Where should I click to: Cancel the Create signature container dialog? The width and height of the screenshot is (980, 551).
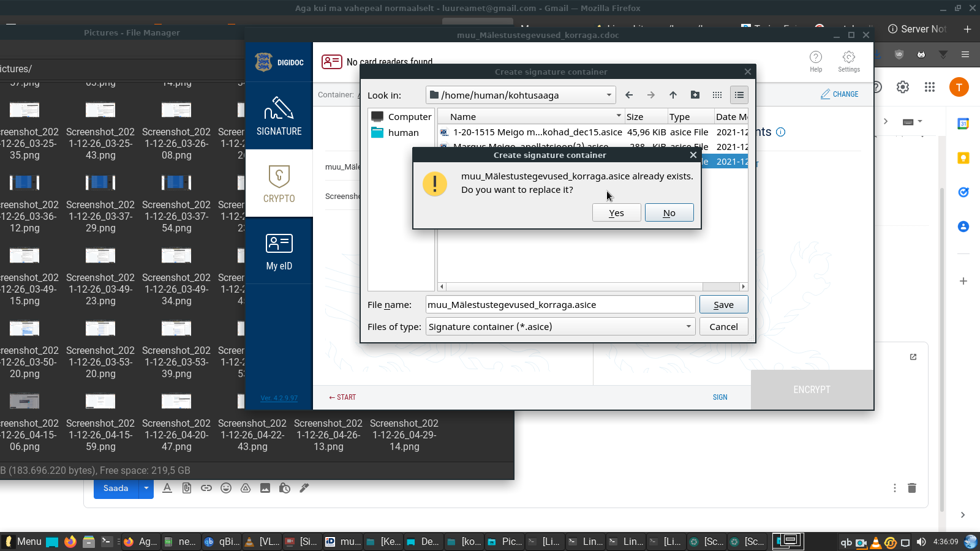pyautogui.click(x=723, y=326)
